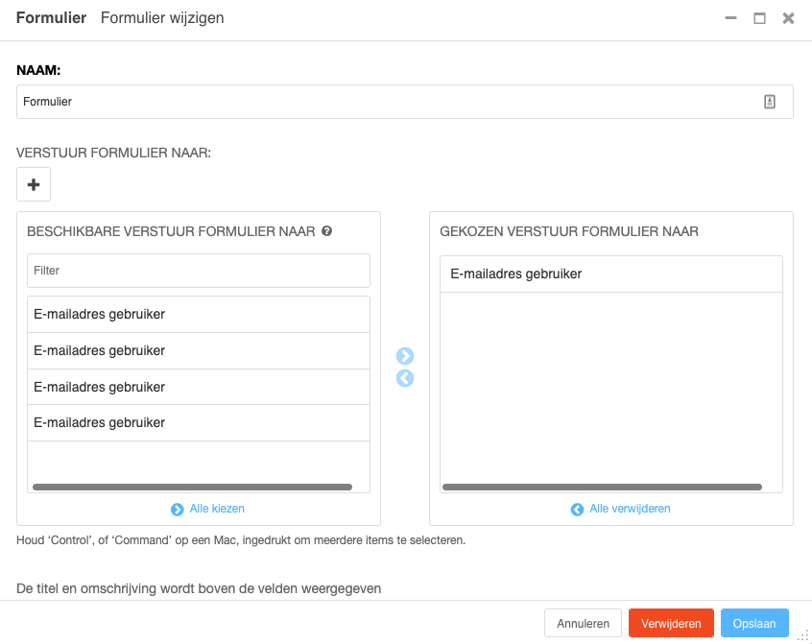The height and width of the screenshot is (644, 812).
Task: Click the Naam text field showing Formulier
Action: click(x=384, y=101)
